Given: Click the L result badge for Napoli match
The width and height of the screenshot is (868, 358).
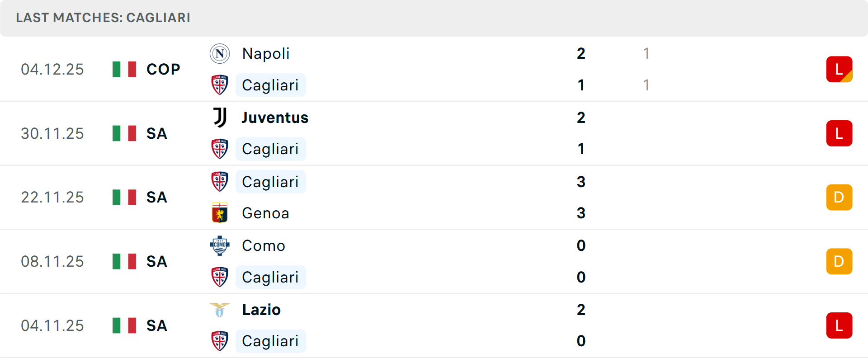Looking at the screenshot, I should click(x=839, y=69).
